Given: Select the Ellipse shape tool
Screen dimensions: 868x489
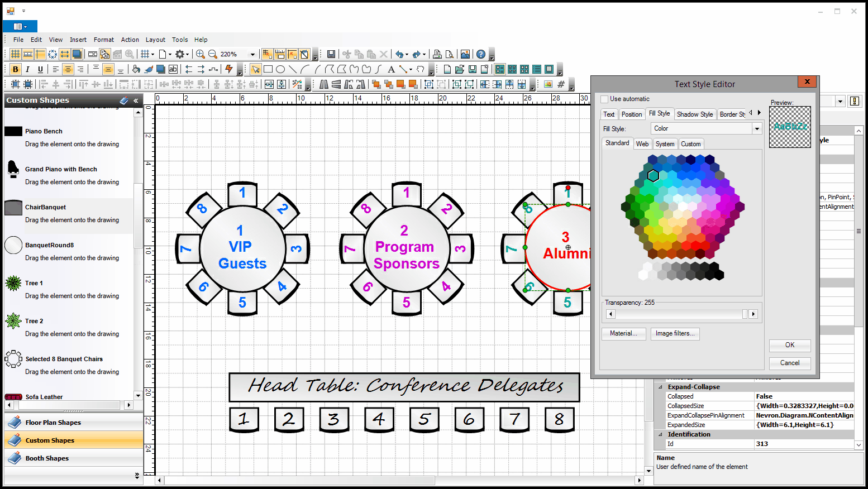Looking at the screenshot, I should (x=280, y=69).
